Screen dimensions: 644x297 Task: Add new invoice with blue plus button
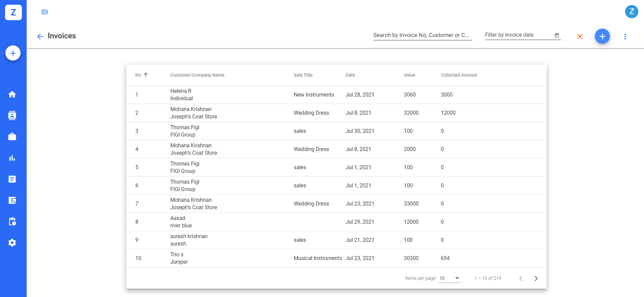coord(602,36)
